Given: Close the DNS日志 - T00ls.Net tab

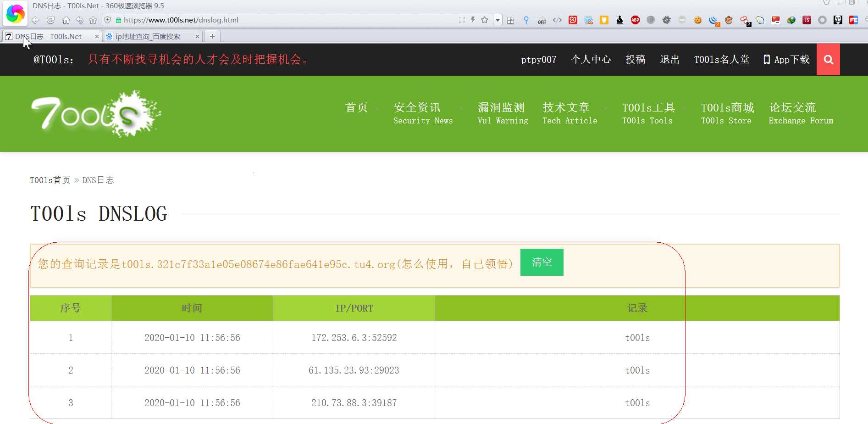Looking at the screenshot, I should pyautogui.click(x=97, y=37).
